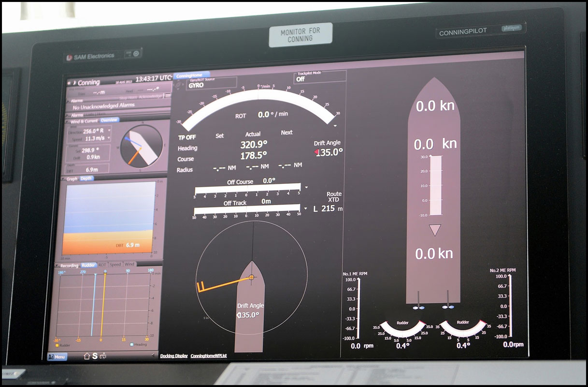Click the list icon next to Acknowledge
588x387 pixels.
pyautogui.click(x=168, y=96)
